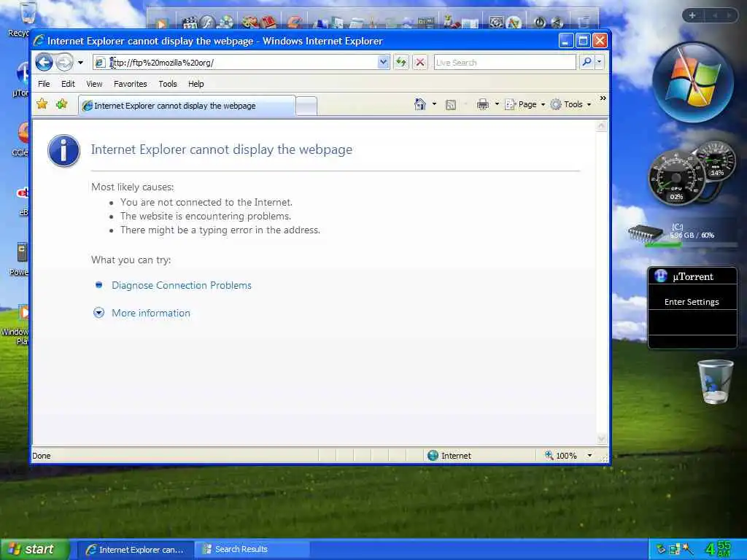
Task: Click the Live Search input box
Action: click(505, 63)
